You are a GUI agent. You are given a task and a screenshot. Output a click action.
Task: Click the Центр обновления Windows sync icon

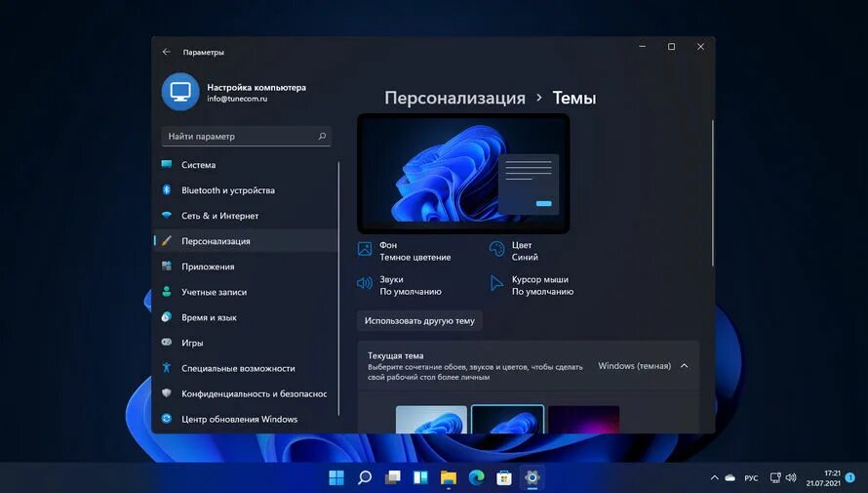(167, 419)
